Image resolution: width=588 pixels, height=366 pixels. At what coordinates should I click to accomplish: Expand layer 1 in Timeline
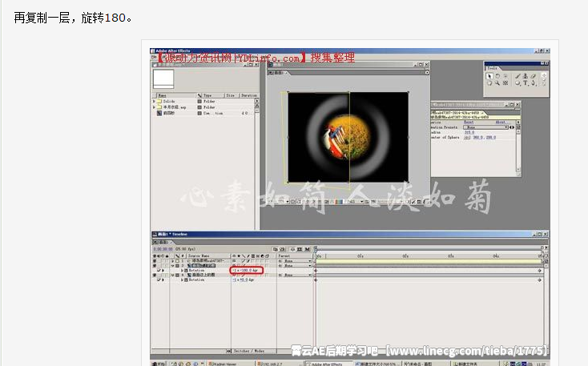172,261
